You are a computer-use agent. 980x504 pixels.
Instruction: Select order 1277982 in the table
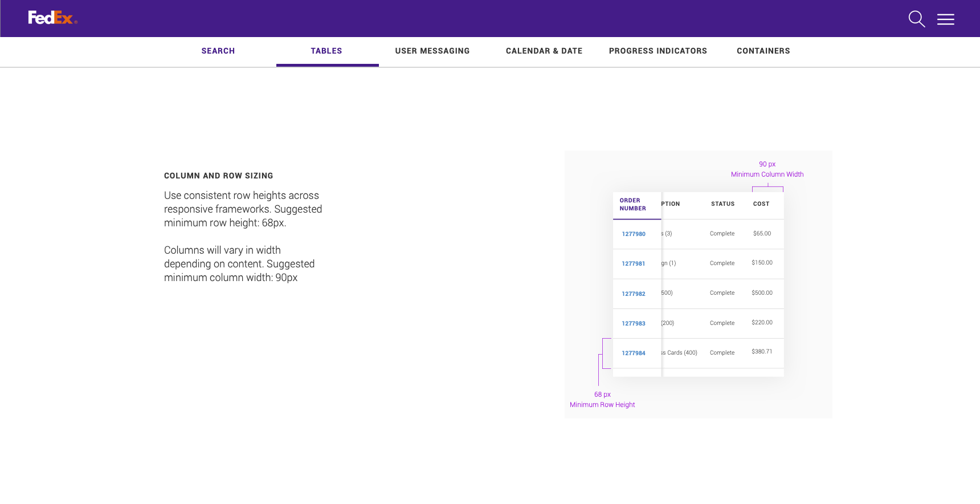point(634,294)
